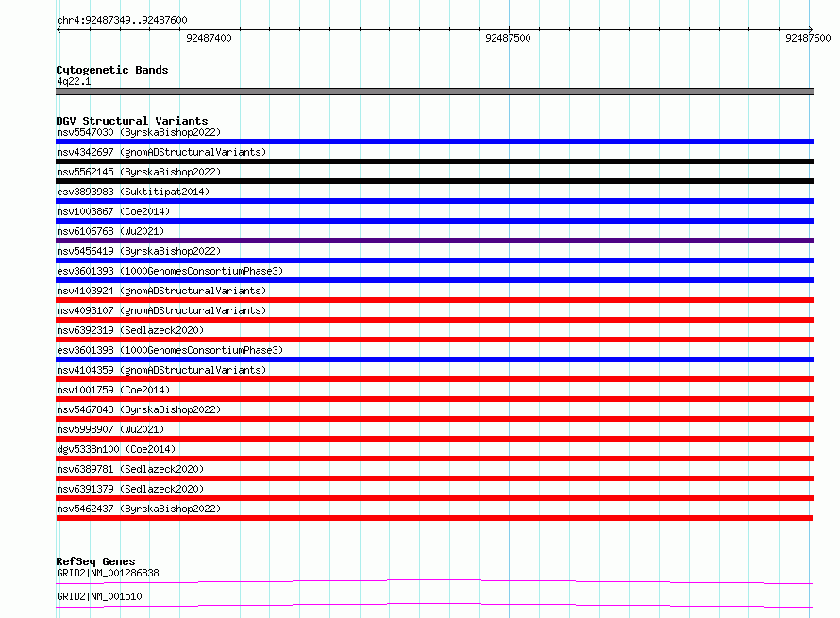Image resolution: width=840 pixels, height=618 pixels.
Task: Select the red bar under nsv1001759
Action: (x=434, y=399)
